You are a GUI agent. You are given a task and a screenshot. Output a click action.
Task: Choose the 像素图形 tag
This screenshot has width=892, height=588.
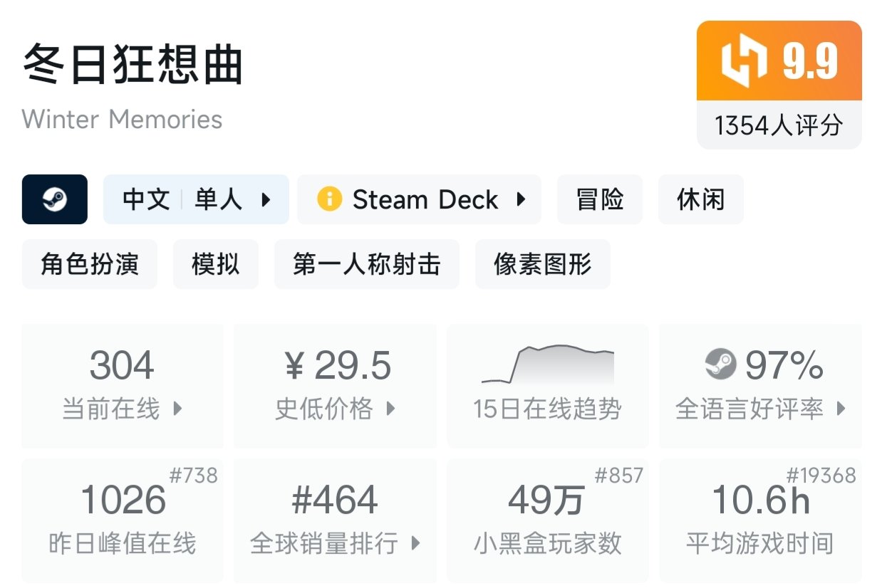542,264
